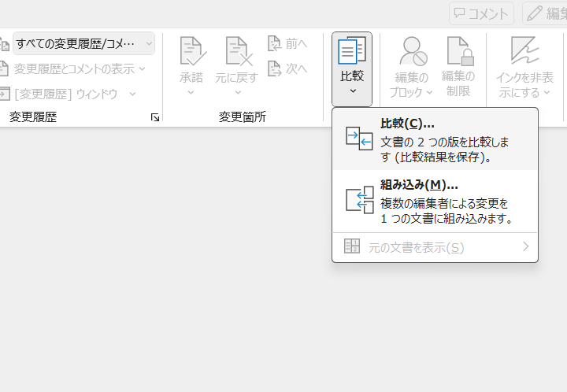Viewport: 567px width, 392px height.
Task: Click the 元に戻す (Reject) icon
Action: pos(239,51)
